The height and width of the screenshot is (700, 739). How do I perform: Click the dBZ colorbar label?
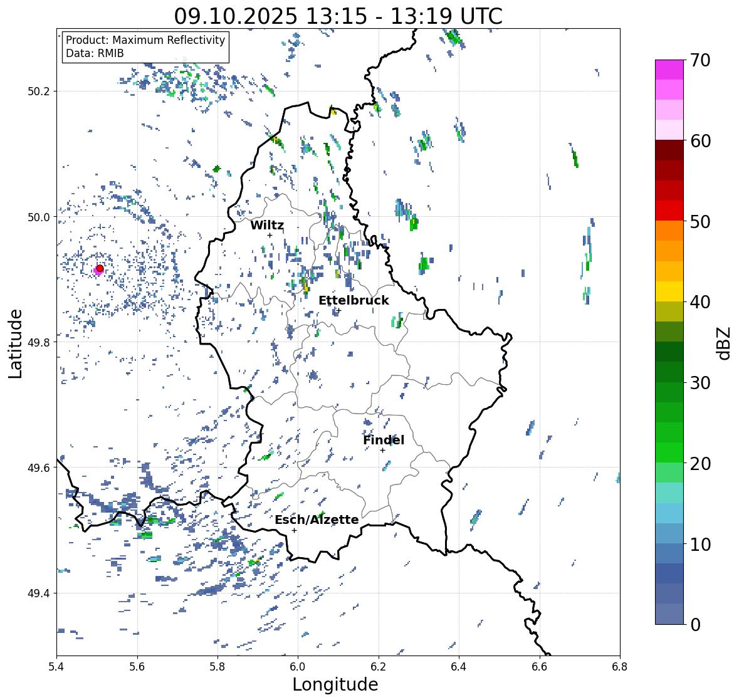725,343
